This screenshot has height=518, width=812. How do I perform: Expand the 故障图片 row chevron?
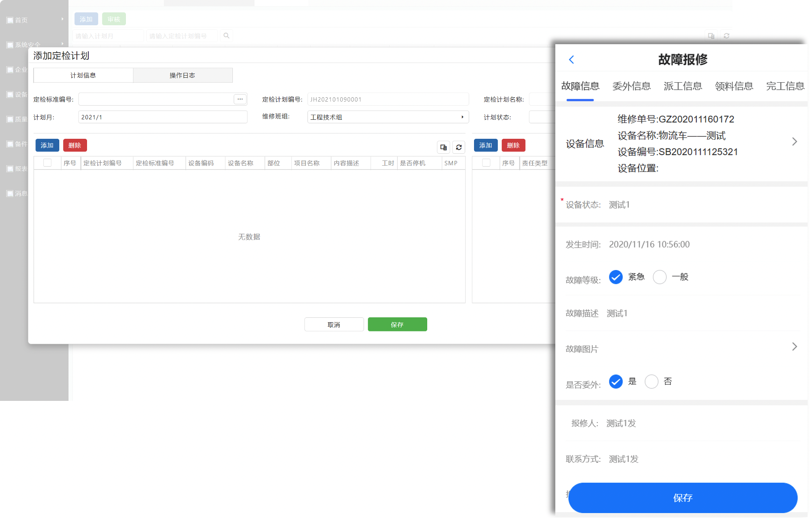click(x=794, y=347)
